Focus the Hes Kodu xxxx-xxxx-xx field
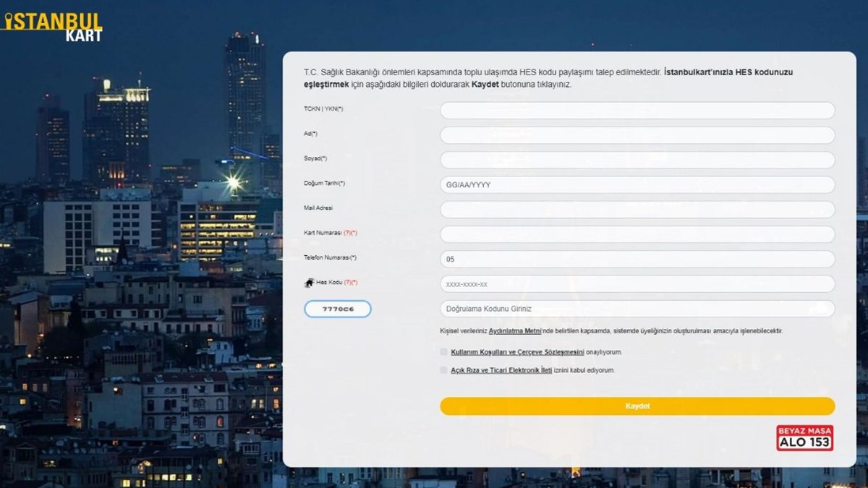The height and width of the screenshot is (488, 868). [637, 284]
